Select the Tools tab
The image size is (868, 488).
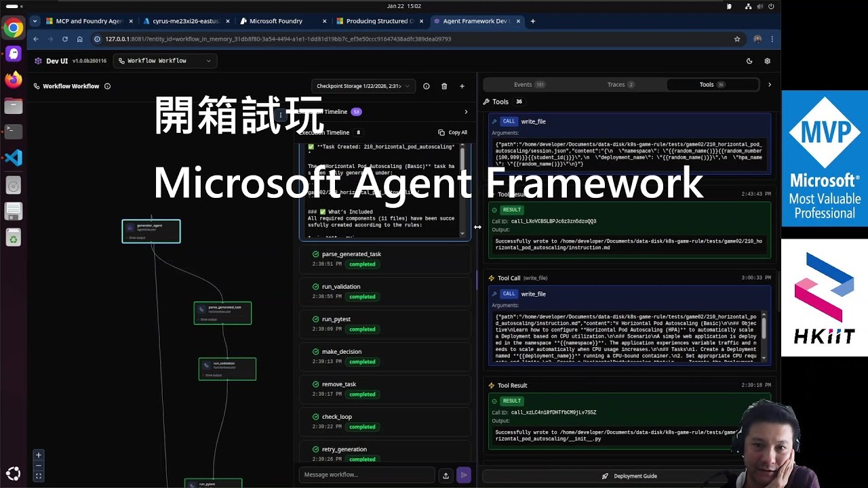tap(712, 85)
